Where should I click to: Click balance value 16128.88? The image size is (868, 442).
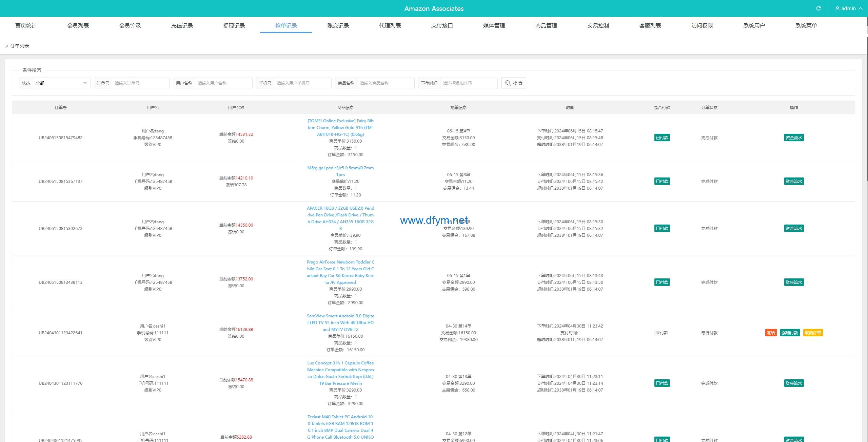click(244, 329)
